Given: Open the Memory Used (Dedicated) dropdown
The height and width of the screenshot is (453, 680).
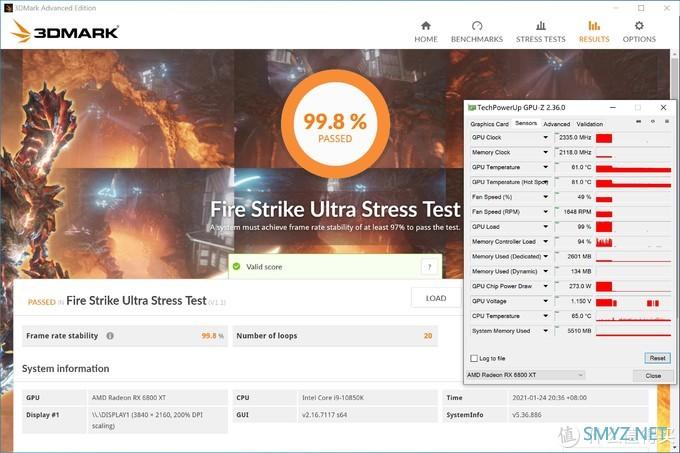Looking at the screenshot, I should 546,256.
